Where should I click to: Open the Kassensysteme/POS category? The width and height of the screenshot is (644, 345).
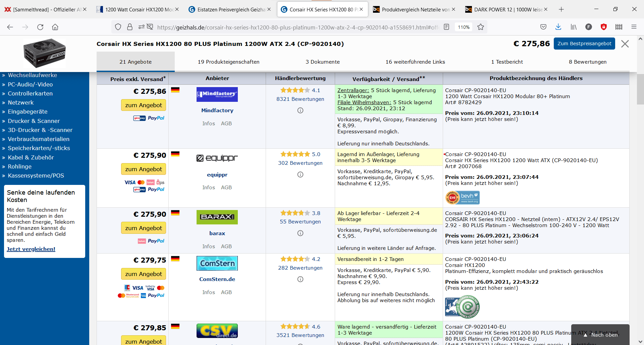36,176
